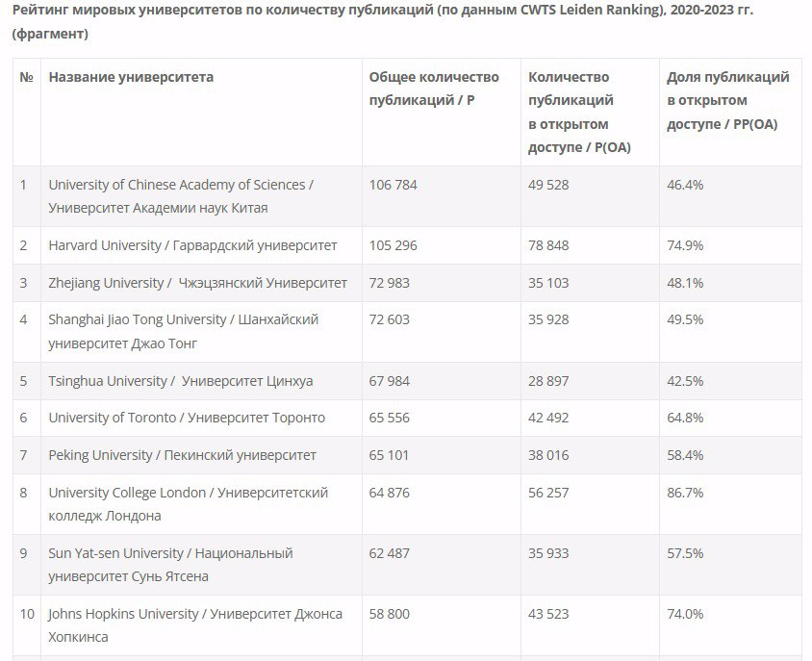Click University of Chinese Academy of Sciences cell
Screen dimensions: 812x661
tap(180, 196)
